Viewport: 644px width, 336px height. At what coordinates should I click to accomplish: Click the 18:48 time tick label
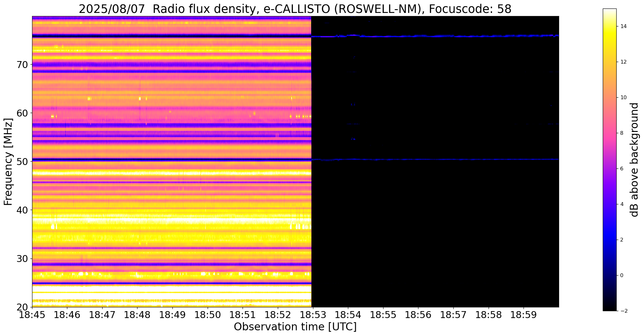pyautogui.click(x=137, y=314)
